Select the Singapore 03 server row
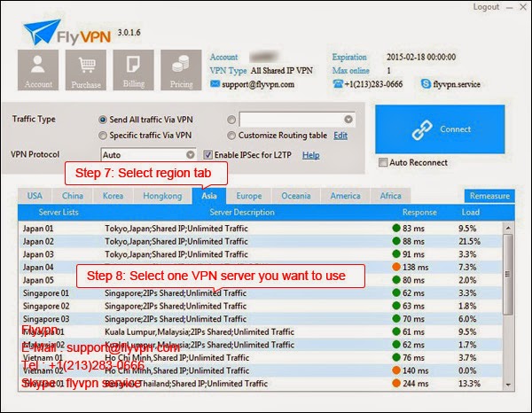This screenshot has height=413, width=532. [261, 318]
